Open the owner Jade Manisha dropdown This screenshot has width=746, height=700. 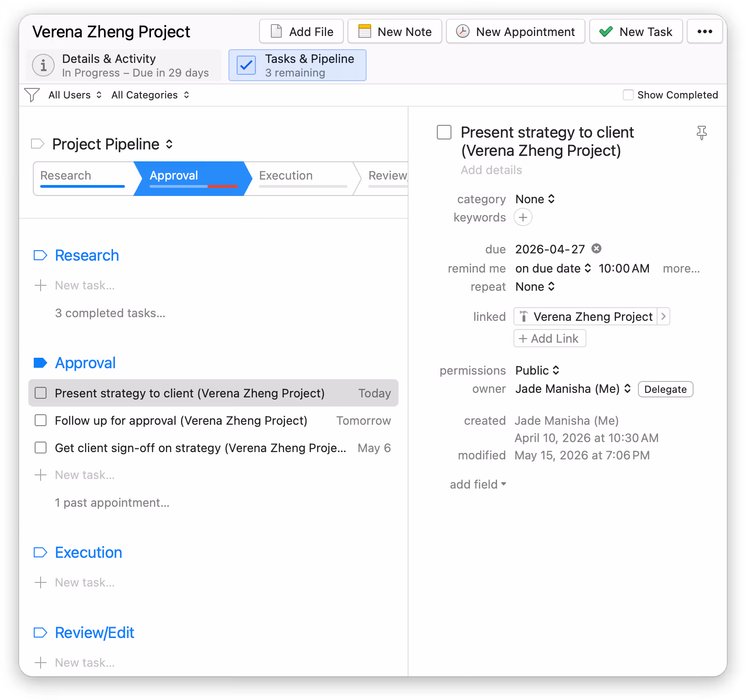tap(573, 389)
